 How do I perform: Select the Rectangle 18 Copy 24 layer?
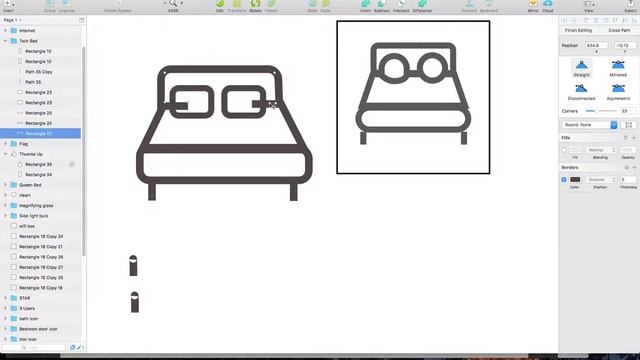point(41,236)
